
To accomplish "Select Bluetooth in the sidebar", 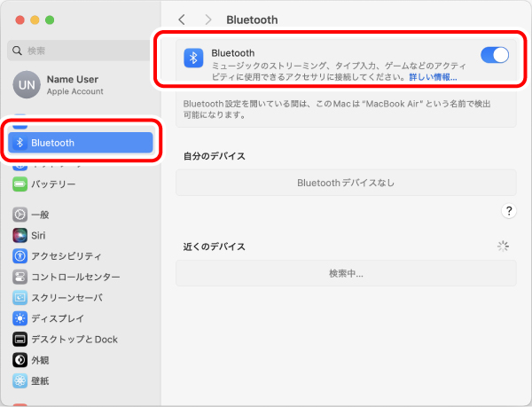I will coord(81,143).
